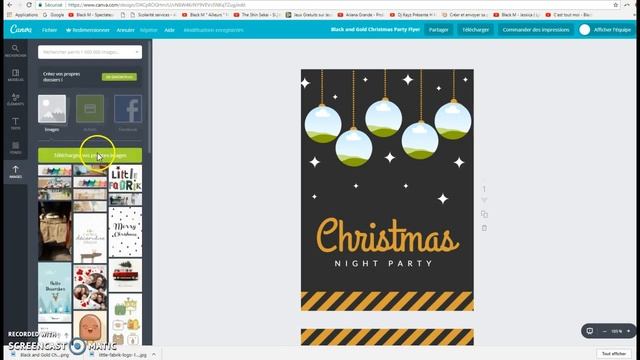Click the Télécharger button

476,30
